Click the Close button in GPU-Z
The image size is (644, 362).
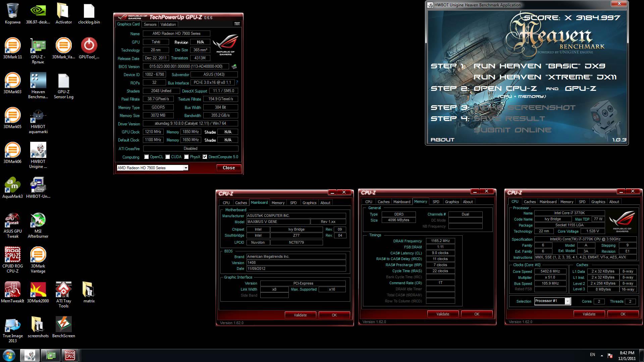tap(229, 168)
